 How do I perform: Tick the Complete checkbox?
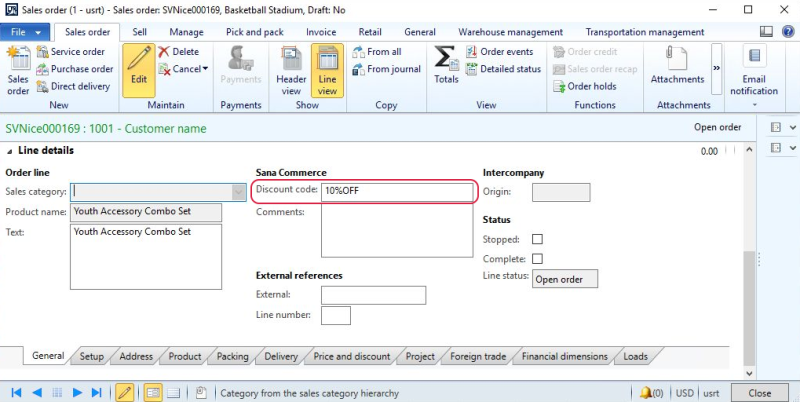pyautogui.click(x=537, y=259)
